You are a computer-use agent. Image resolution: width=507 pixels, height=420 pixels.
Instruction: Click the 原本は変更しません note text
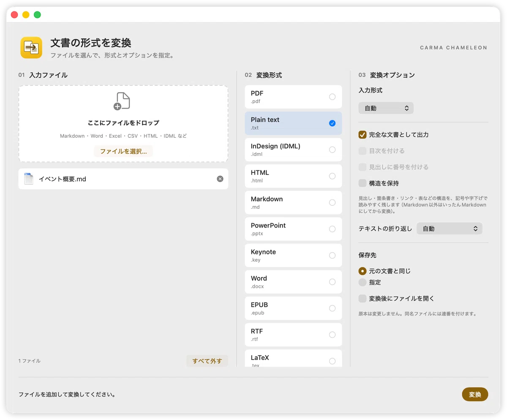(418, 314)
